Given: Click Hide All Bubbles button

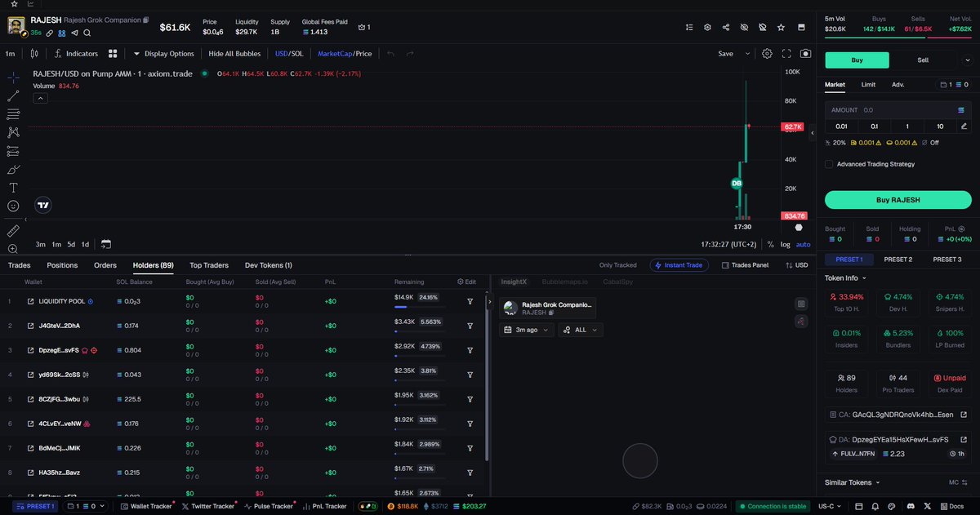Looking at the screenshot, I should (234, 54).
